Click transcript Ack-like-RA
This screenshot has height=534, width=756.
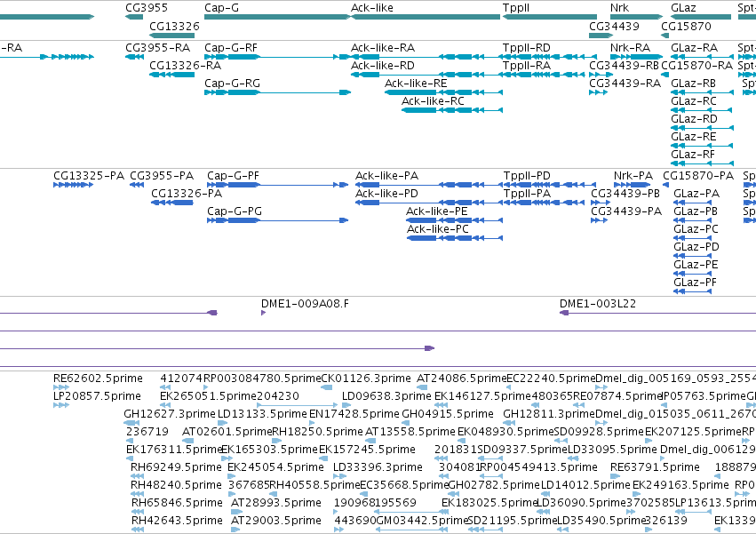click(426, 57)
